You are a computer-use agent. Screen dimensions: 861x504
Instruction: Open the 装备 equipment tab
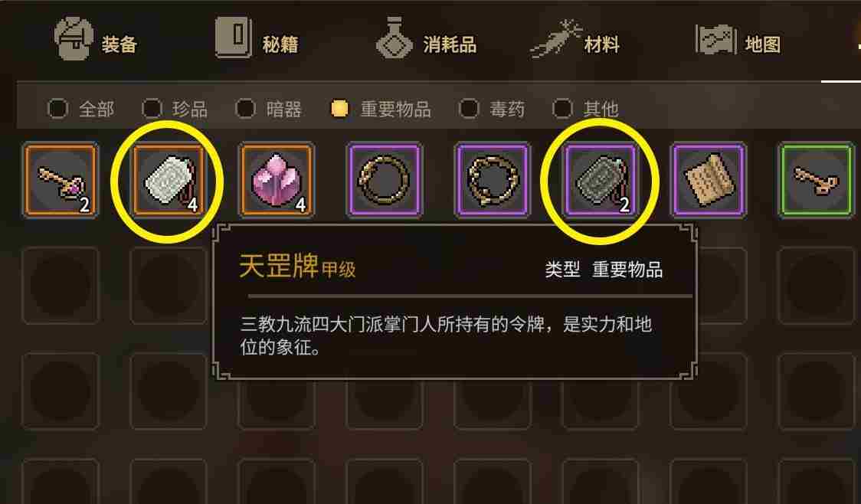coord(96,40)
